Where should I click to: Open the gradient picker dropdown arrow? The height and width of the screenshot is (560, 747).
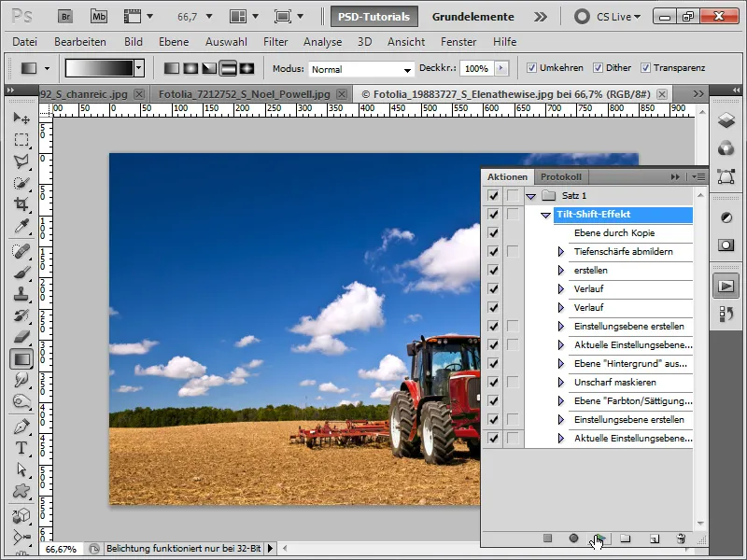pos(138,68)
